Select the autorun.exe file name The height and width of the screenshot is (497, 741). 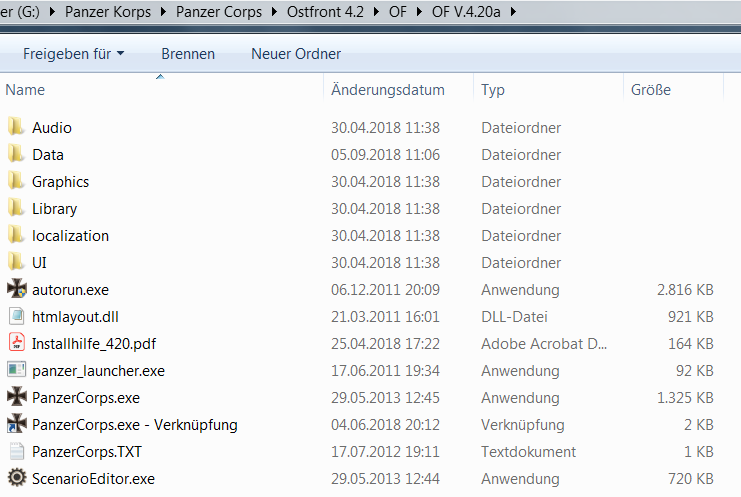pyautogui.click(x=70, y=289)
